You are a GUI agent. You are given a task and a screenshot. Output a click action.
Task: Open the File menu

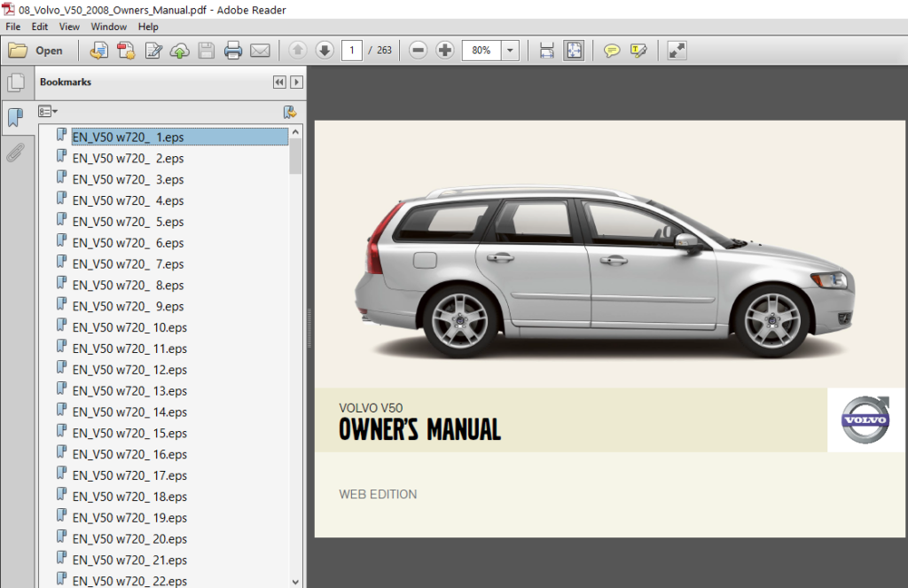(x=12, y=27)
